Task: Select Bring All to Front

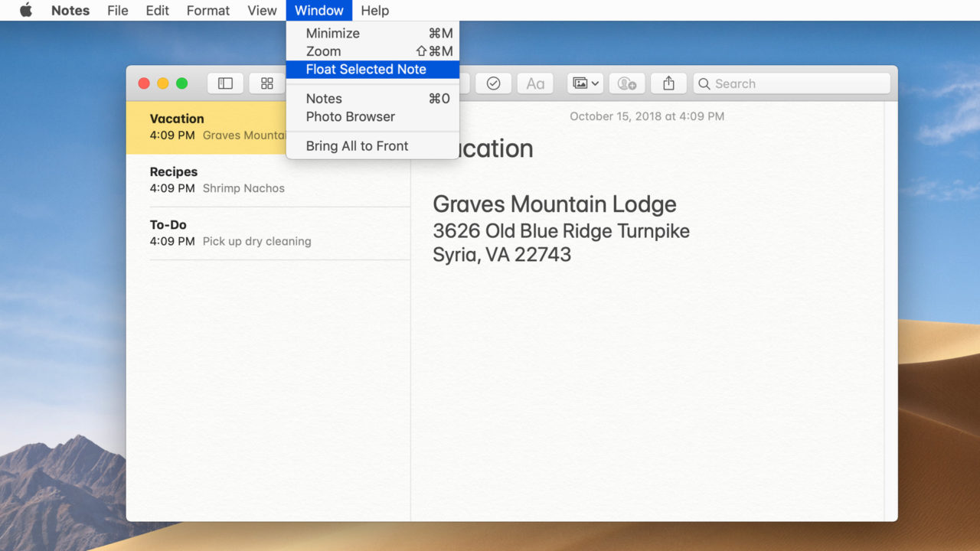Action: coord(357,145)
